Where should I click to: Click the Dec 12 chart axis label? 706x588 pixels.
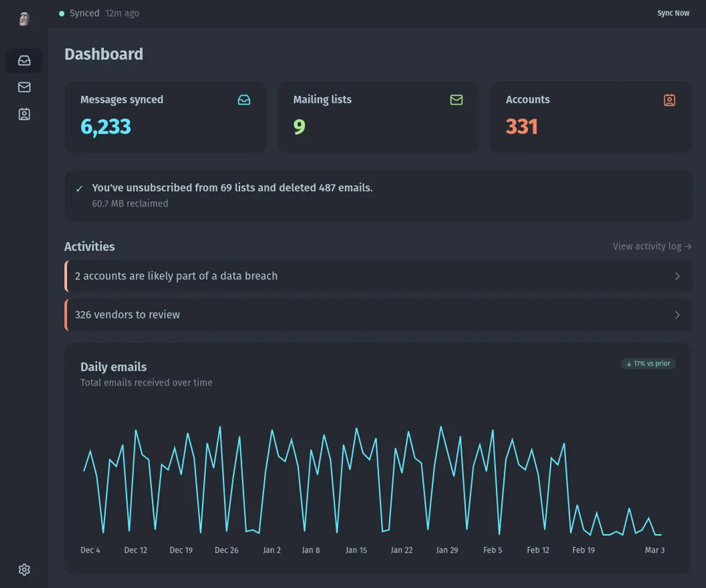136,550
